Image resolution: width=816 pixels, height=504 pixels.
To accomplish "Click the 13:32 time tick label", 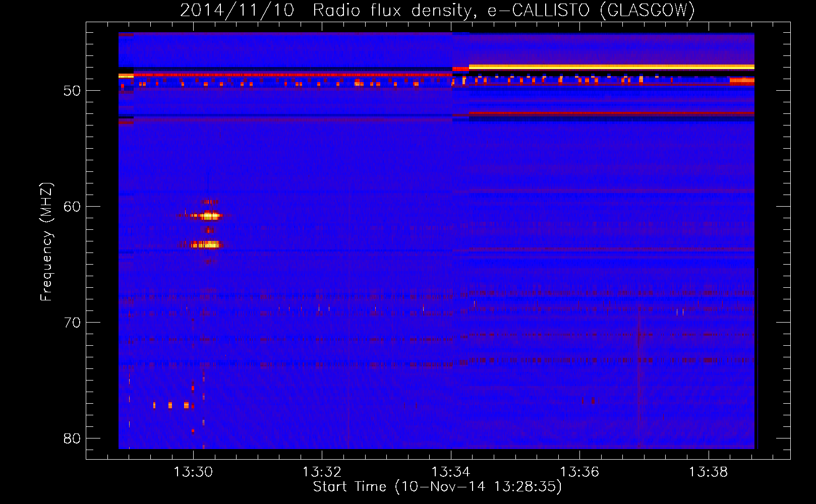I will [322, 472].
